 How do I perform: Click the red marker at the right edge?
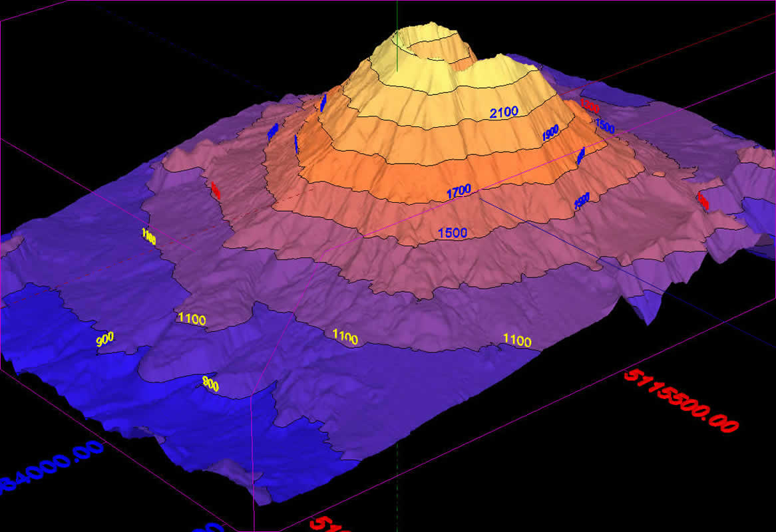[x=703, y=199]
